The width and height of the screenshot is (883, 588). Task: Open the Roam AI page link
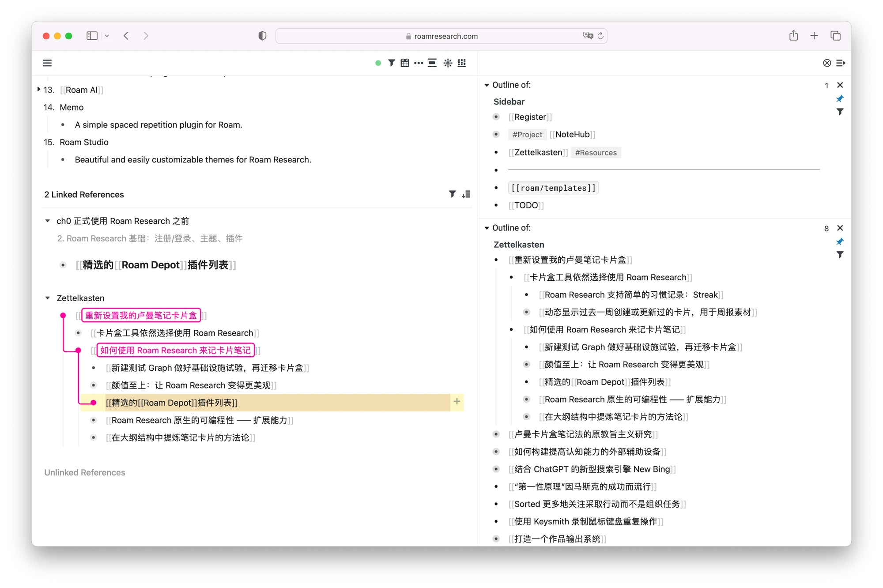[81, 90]
